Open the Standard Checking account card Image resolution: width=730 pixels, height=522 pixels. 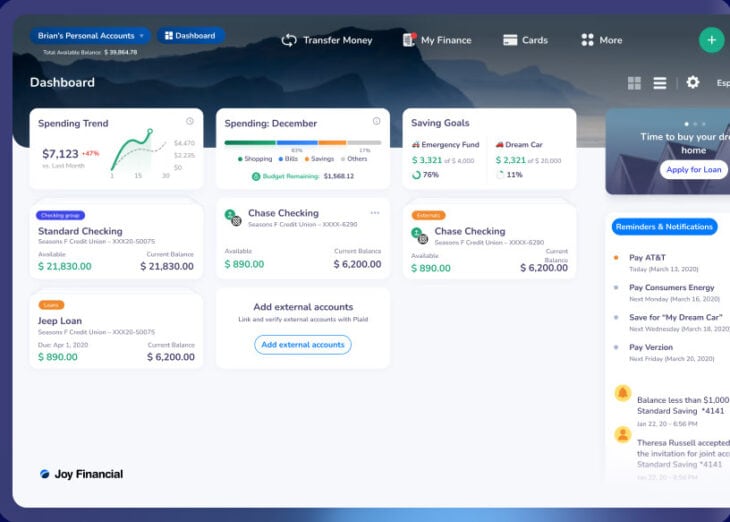(x=116, y=241)
